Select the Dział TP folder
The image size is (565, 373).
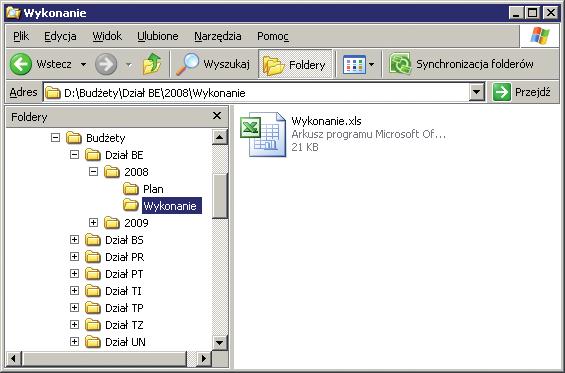(124, 308)
